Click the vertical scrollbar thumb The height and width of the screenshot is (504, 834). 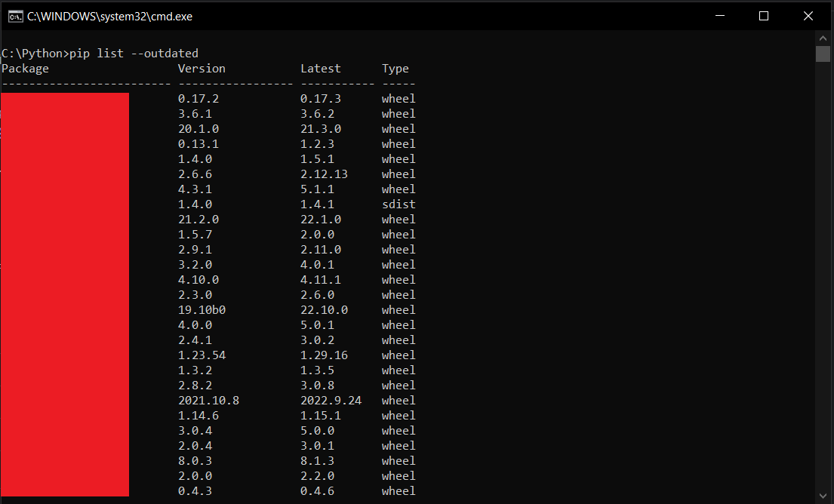[822, 54]
